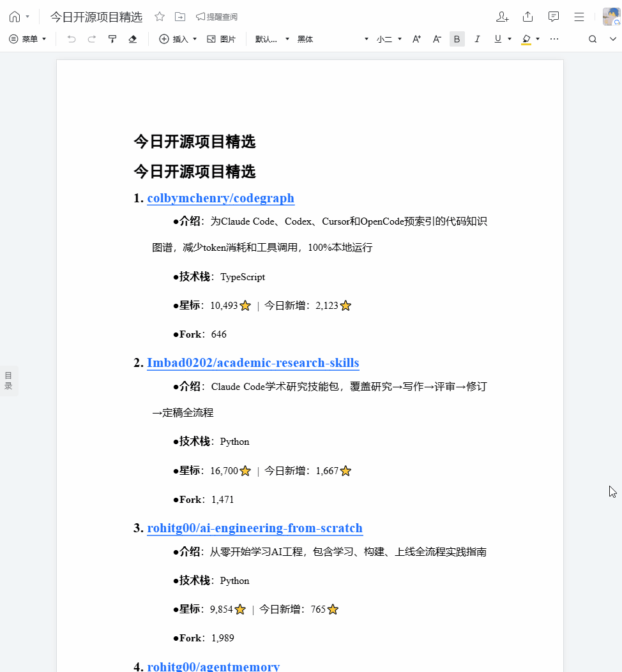Click the first 今日开源项目精选 heading
Screen dimensions: 622x672
point(195,142)
